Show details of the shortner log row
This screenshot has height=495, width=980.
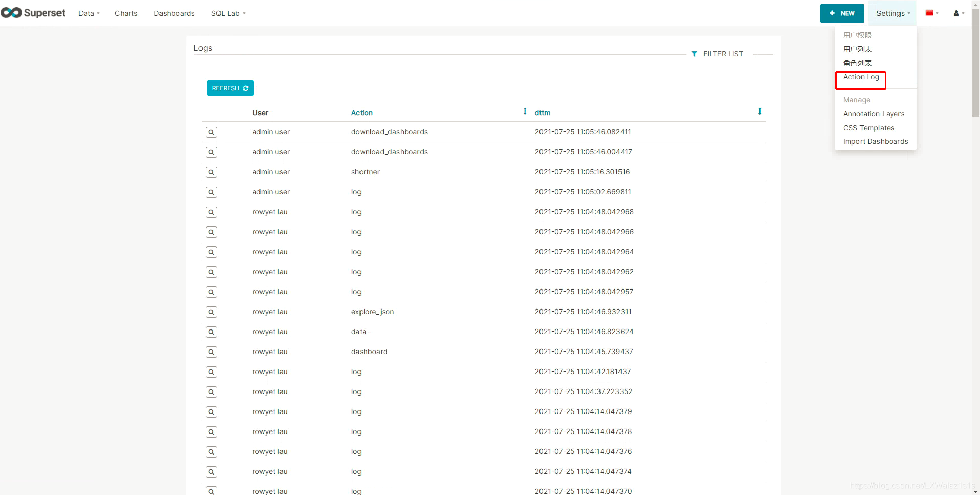pyautogui.click(x=211, y=172)
